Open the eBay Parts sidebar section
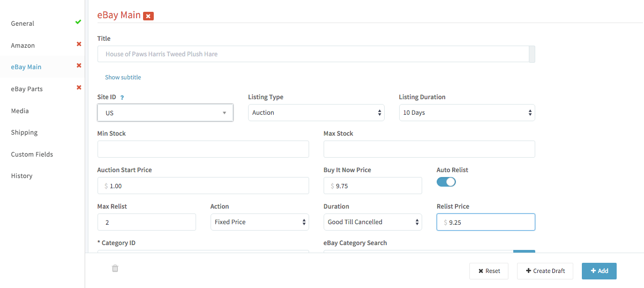The image size is (644, 288). pyautogui.click(x=27, y=89)
